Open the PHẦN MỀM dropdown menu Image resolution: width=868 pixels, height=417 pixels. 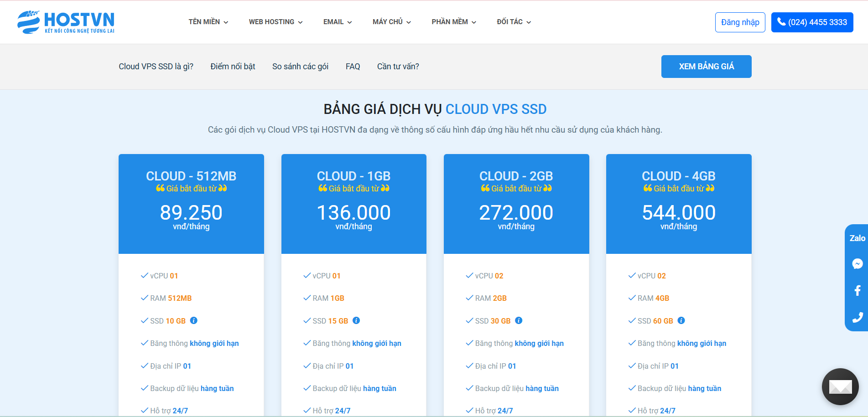coord(453,22)
